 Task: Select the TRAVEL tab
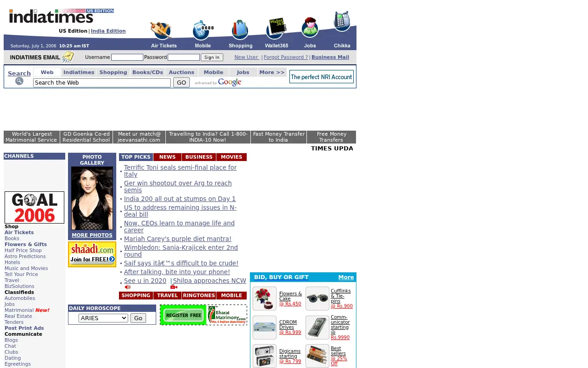(x=167, y=295)
